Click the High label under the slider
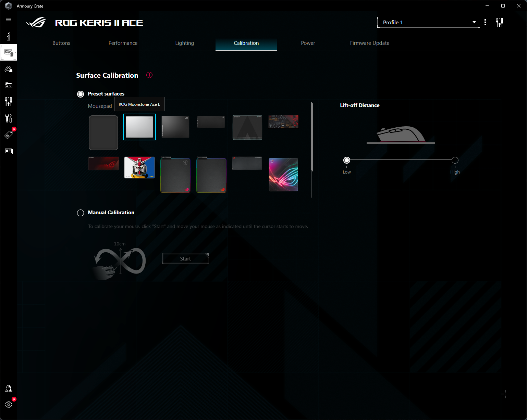527x420 pixels. [x=455, y=172]
